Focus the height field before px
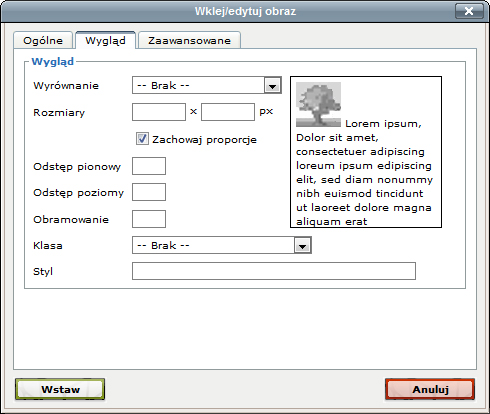Screen dimensions: 490x414 pyautogui.click(x=228, y=112)
